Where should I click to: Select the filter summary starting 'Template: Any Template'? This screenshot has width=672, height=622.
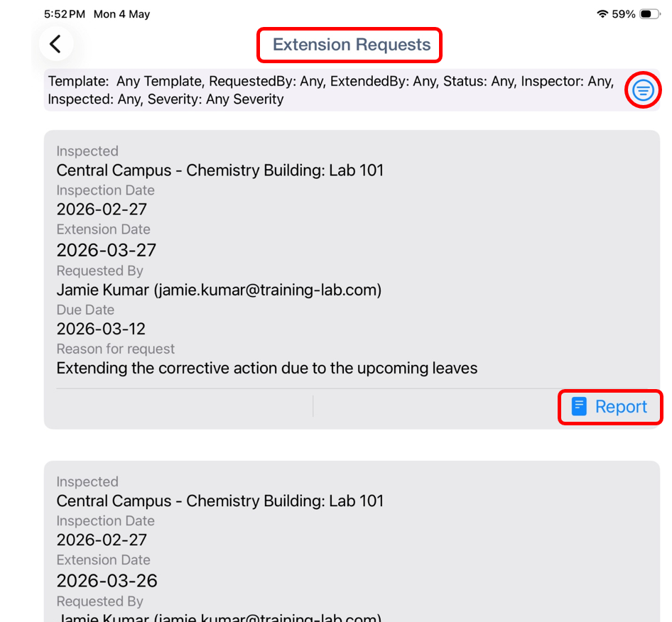[331, 90]
